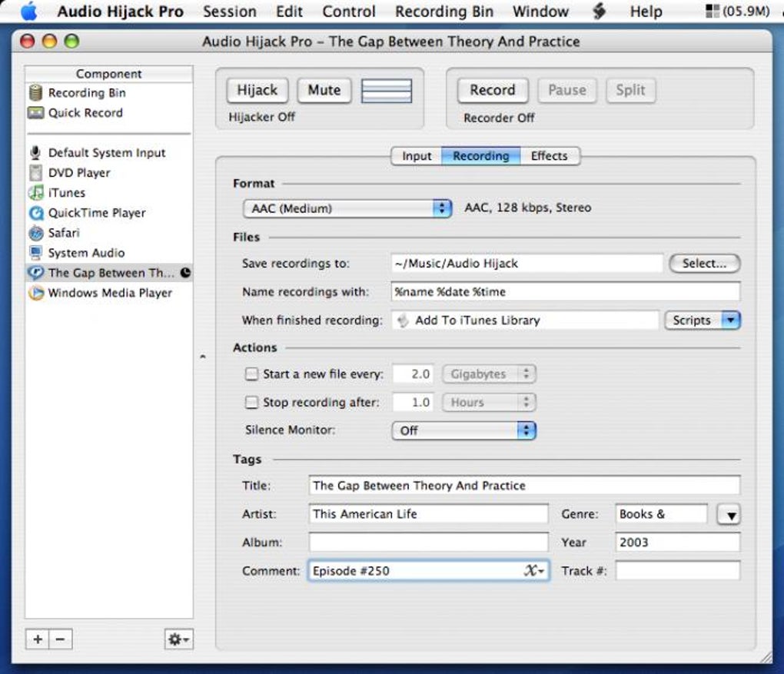
Task: Select the iTunes source icon in sidebar
Action: (35, 193)
